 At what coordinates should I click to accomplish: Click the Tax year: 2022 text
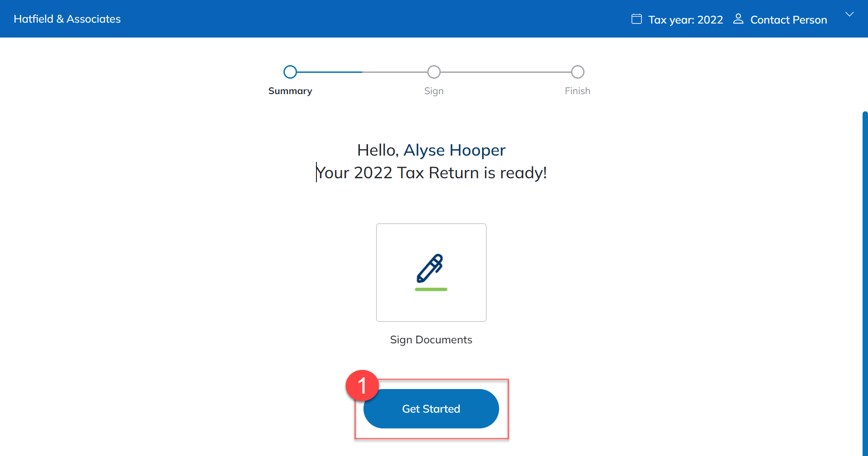pos(685,20)
